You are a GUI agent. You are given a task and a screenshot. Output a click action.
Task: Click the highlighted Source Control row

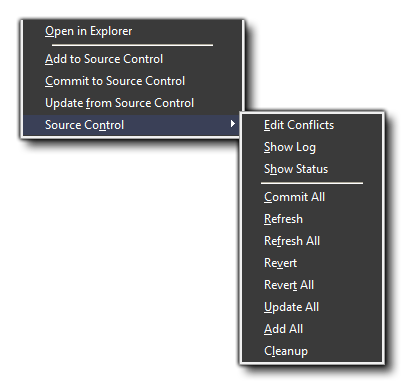point(131,125)
